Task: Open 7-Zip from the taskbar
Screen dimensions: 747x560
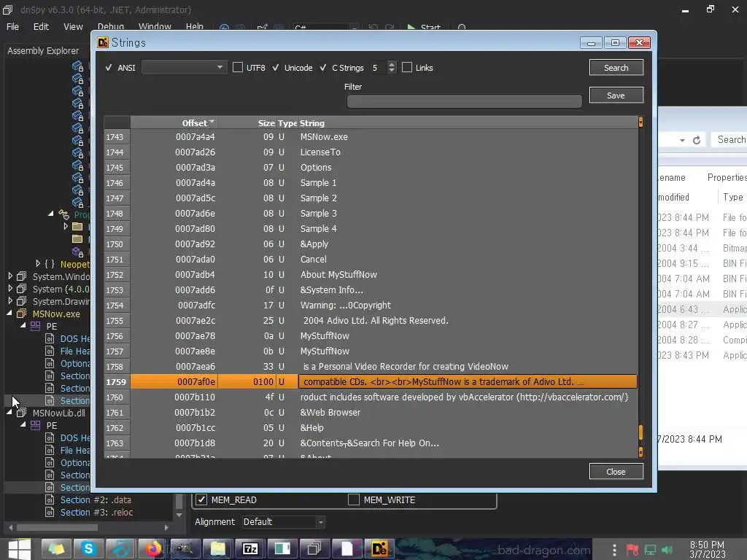Action: pyautogui.click(x=251, y=549)
